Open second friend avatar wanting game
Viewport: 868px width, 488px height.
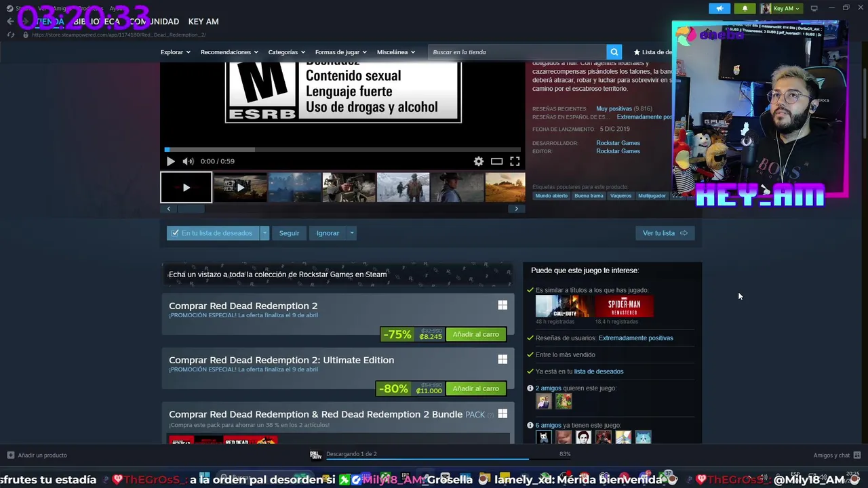click(x=564, y=402)
